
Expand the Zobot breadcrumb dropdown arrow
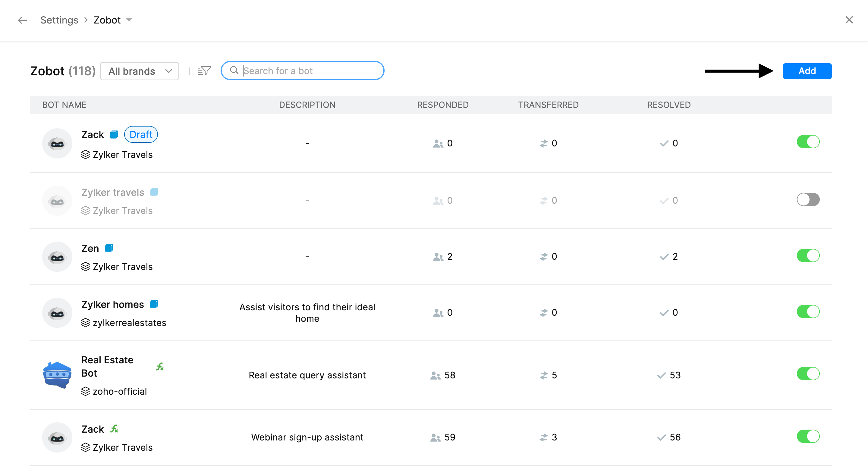[129, 20]
